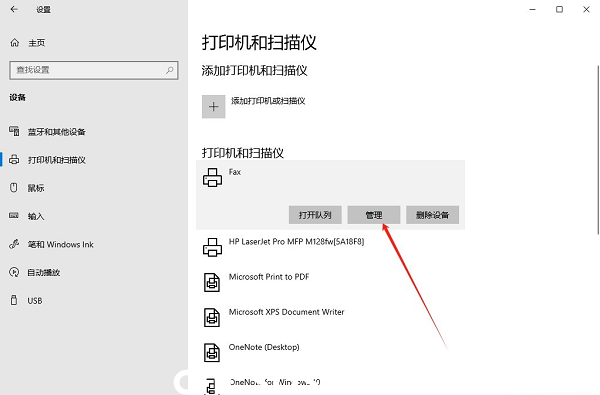The width and height of the screenshot is (600, 395).
Task: Select Microsoft XPS Document Writer
Action: point(286,312)
